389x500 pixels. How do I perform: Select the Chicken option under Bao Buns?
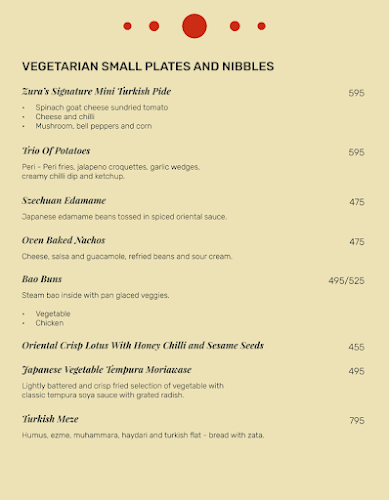(x=49, y=323)
